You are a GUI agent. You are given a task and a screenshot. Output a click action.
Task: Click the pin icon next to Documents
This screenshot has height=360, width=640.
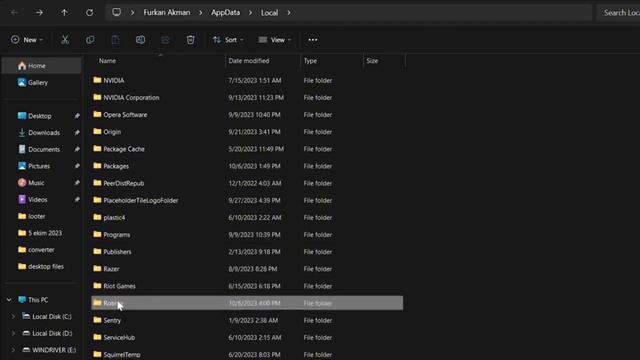tap(77, 149)
